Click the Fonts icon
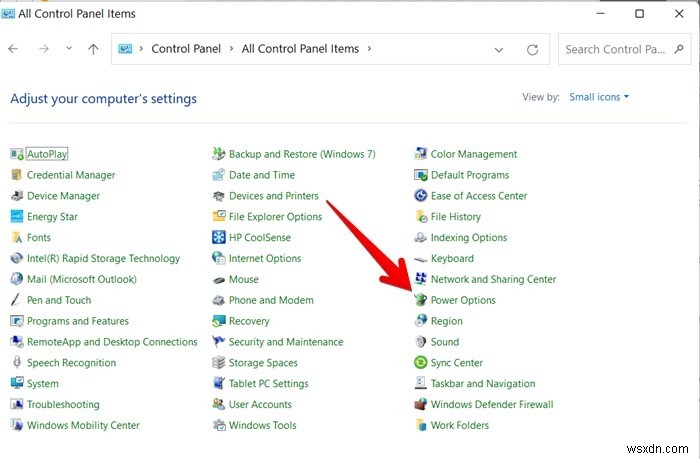Image resolution: width=700 pixels, height=459 pixels. point(17,238)
